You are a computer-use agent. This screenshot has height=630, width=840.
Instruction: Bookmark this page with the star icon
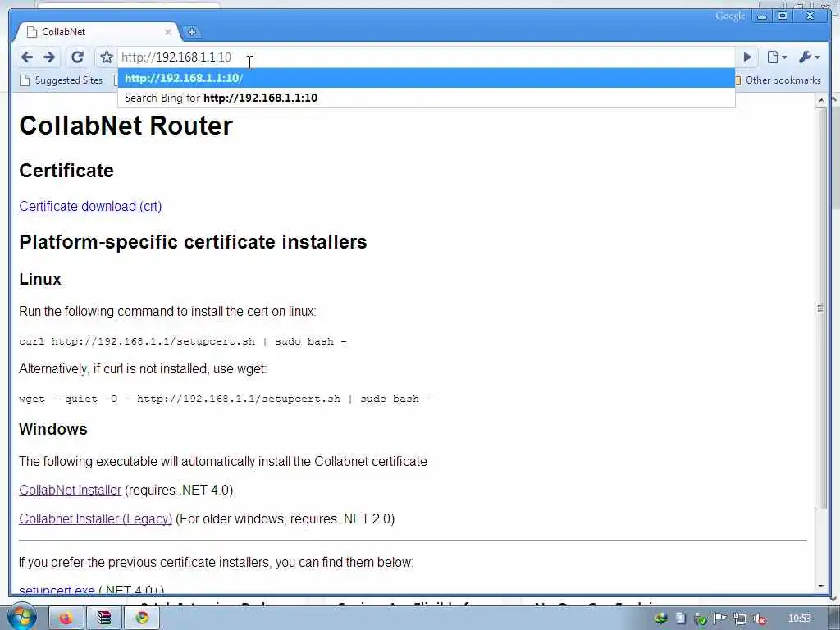point(107,57)
